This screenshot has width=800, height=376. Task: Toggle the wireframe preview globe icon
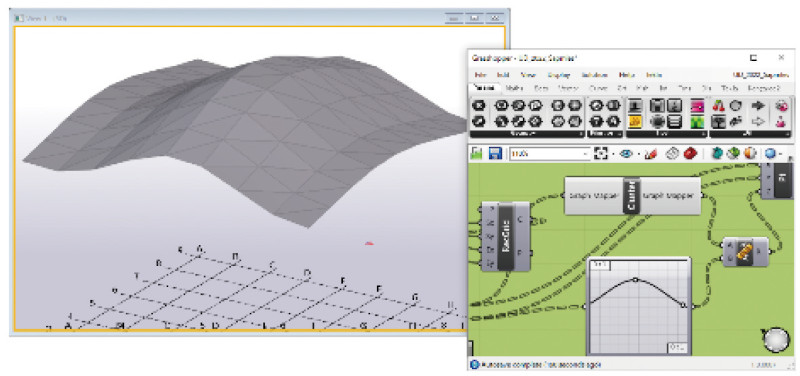tap(718, 154)
